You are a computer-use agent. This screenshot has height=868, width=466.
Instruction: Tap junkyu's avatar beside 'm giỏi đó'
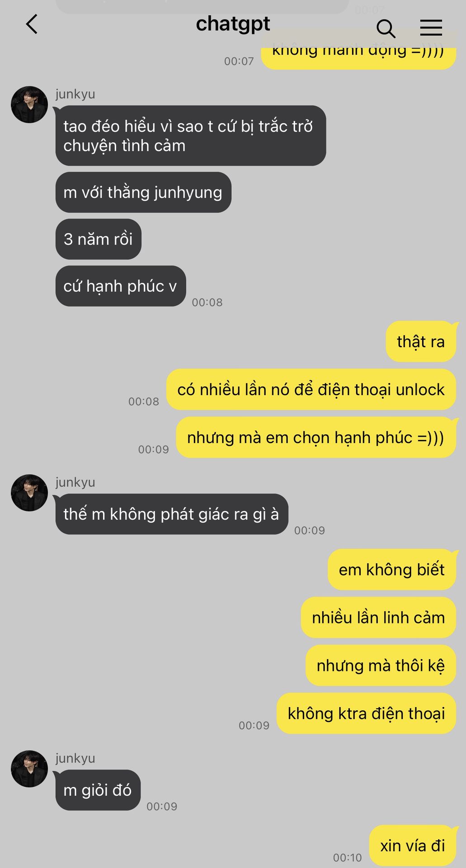(29, 769)
